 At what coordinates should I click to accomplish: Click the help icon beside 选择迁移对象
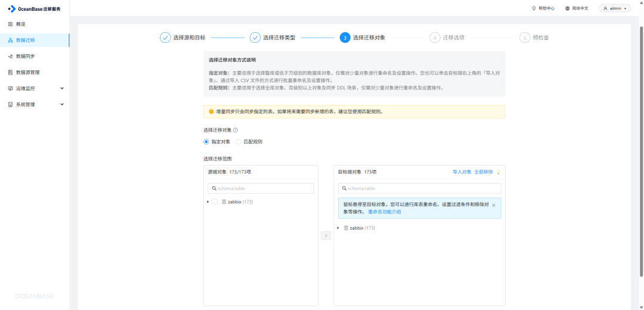coord(236,130)
